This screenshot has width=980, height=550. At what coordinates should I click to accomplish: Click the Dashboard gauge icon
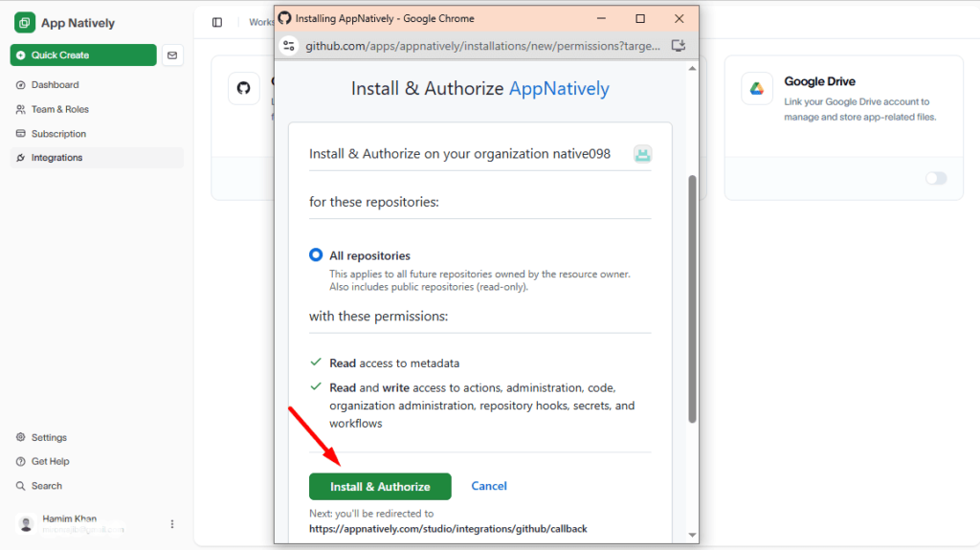click(x=21, y=84)
